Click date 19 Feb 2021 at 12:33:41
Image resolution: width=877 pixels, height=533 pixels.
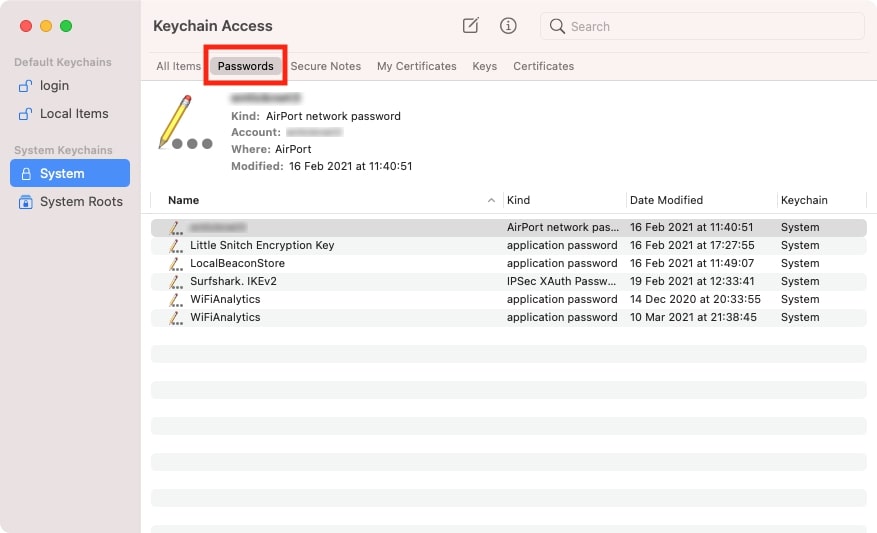tap(692, 281)
